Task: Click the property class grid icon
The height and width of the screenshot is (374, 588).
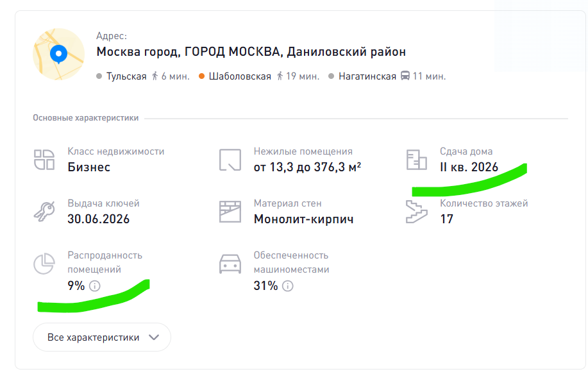Action: 44,160
